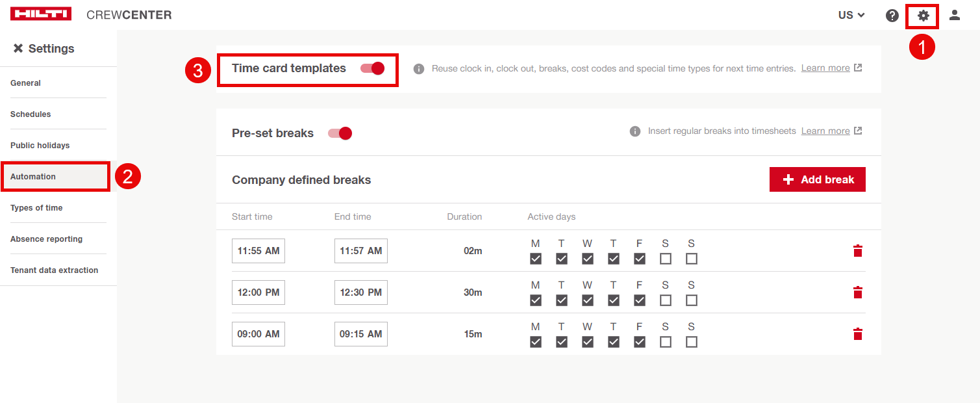Select Types of time in sidebar
Viewport: 980px width, 403px height.
pos(36,208)
